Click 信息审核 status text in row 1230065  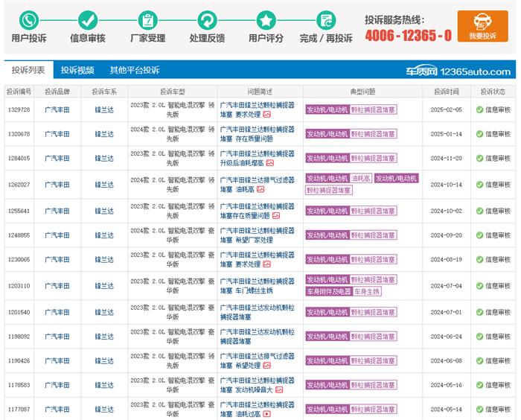[498, 259]
